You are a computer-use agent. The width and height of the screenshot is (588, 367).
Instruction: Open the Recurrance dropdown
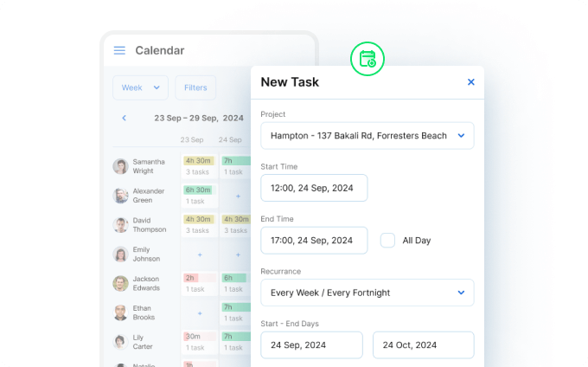(x=367, y=293)
